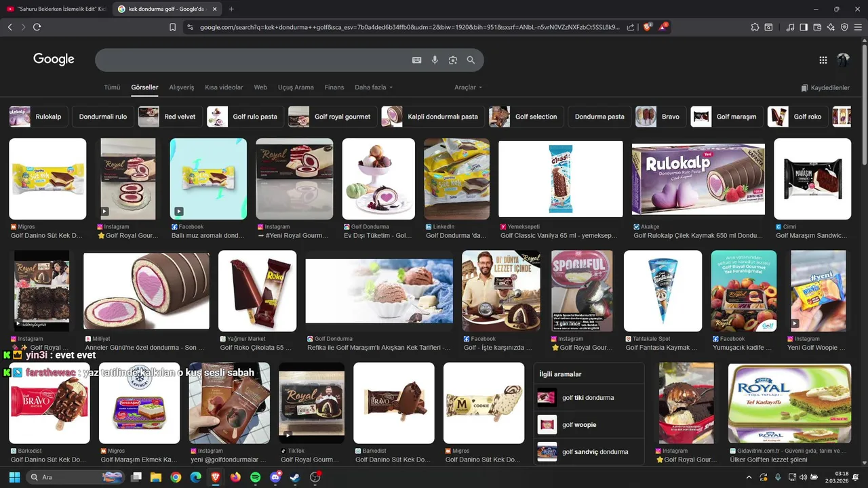Open File Explorer from the taskbar
Image resolution: width=868 pixels, height=488 pixels.
point(156,477)
